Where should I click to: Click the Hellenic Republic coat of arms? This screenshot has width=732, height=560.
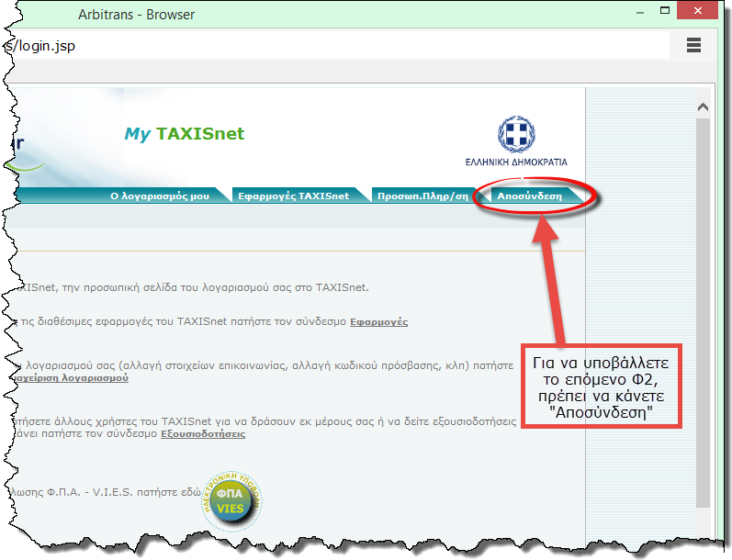[516, 134]
